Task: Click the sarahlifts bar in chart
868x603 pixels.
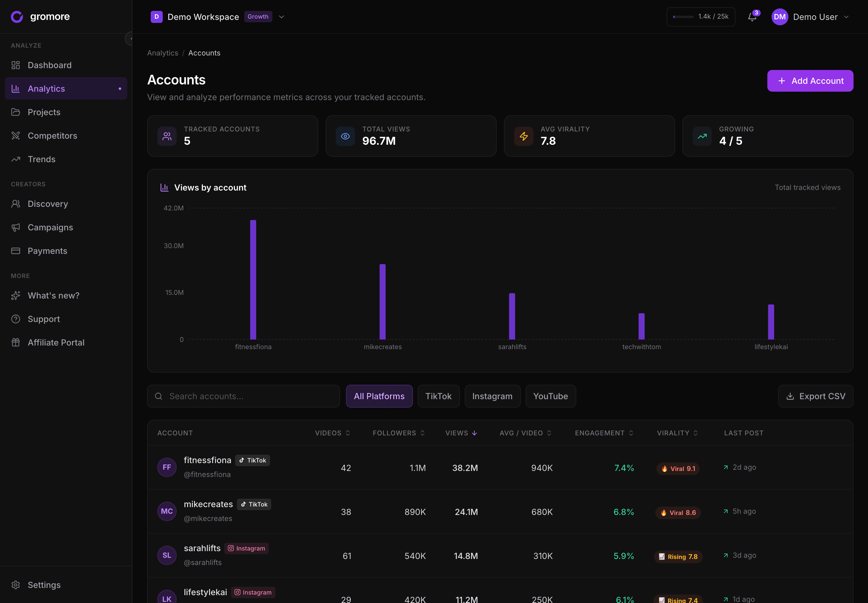Action: coord(512,316)
